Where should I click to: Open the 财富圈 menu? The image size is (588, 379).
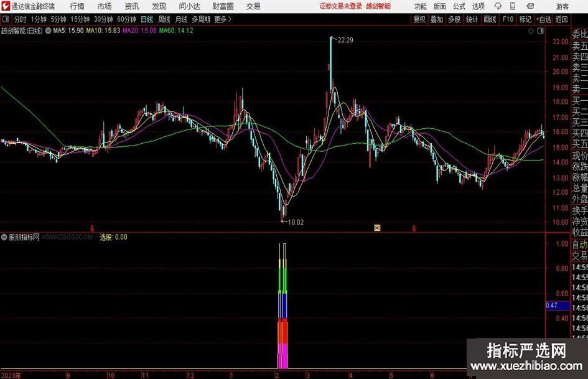[x=223, y=6]
